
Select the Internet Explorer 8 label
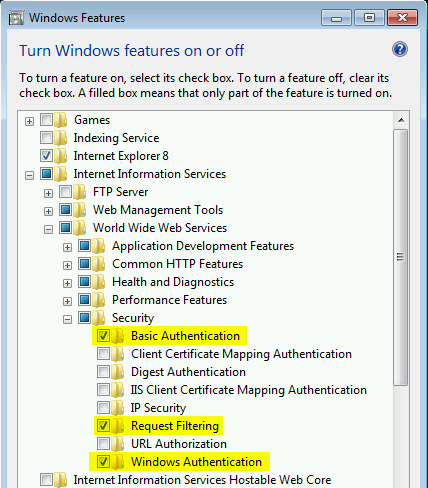(121, 156)
